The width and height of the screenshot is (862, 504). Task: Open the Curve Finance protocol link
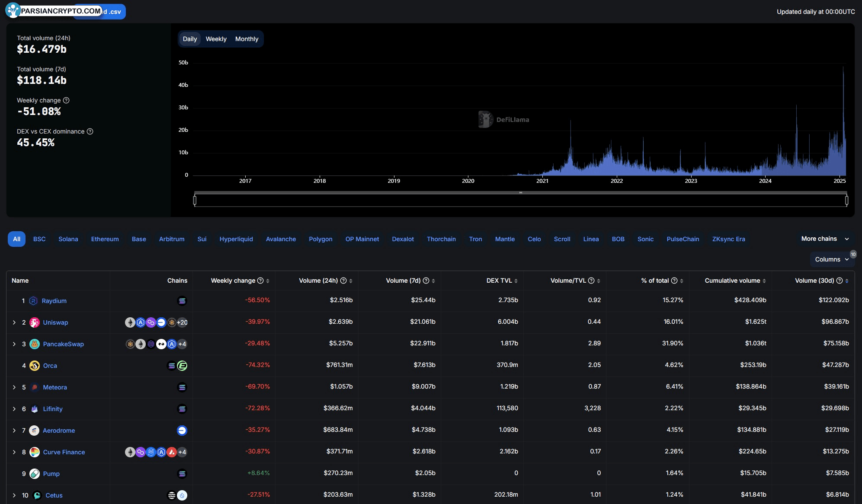tap(64, 452)
